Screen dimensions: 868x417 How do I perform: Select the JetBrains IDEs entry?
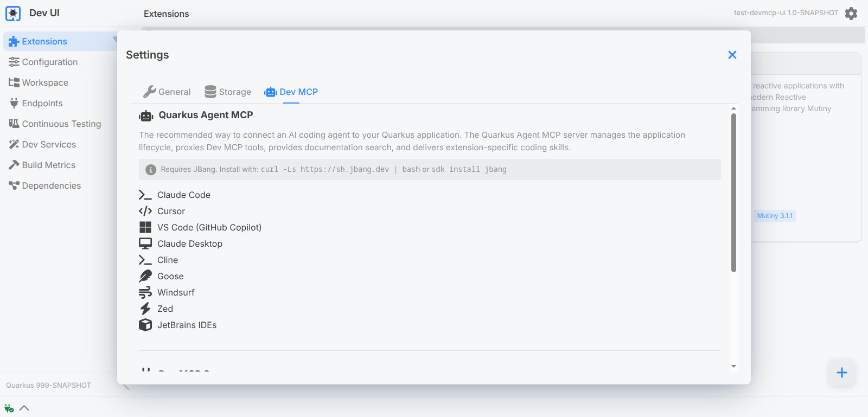pyautogui.click(x=178, y=325)
